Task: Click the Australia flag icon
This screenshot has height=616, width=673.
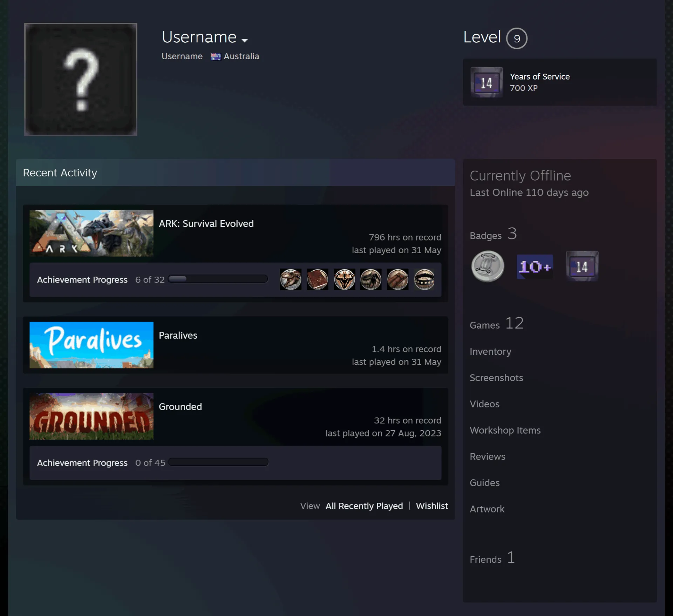Action: (x=216, y=56)
